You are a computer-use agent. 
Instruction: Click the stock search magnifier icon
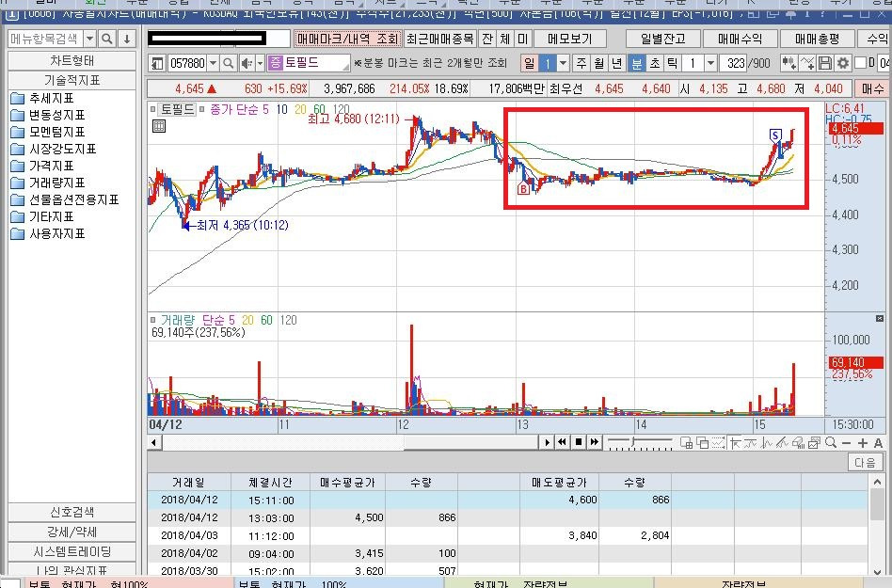coord(228,62)
